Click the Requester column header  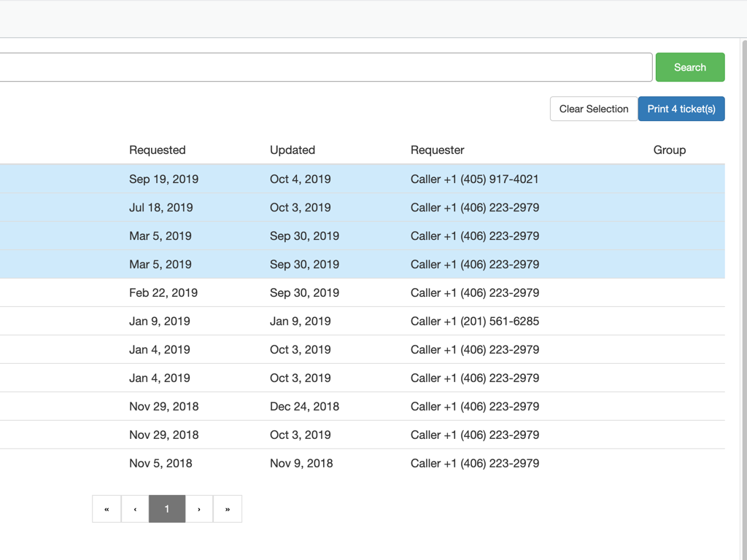tap(437, 150)
